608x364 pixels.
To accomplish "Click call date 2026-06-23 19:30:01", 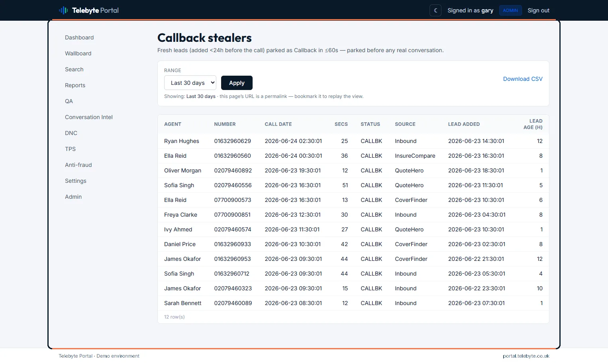I will [293, 170].
